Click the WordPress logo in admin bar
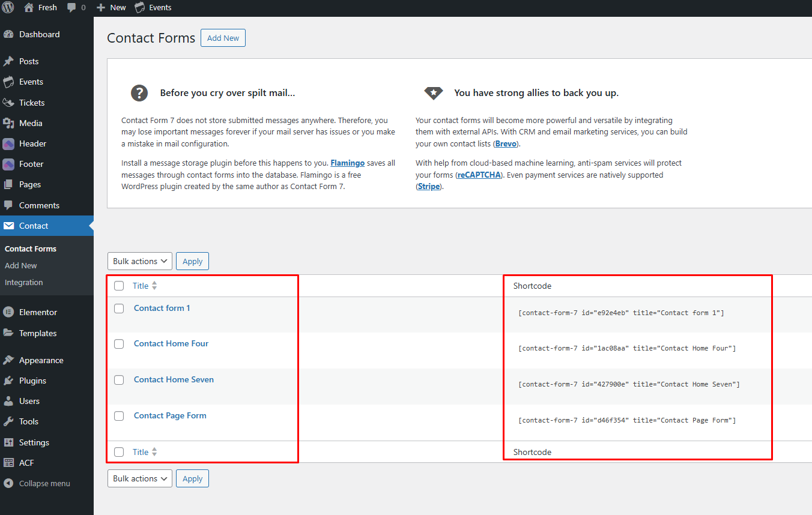The height and width of the screenshot is (515, 812). pyautogui.click(x=8, y=7)
